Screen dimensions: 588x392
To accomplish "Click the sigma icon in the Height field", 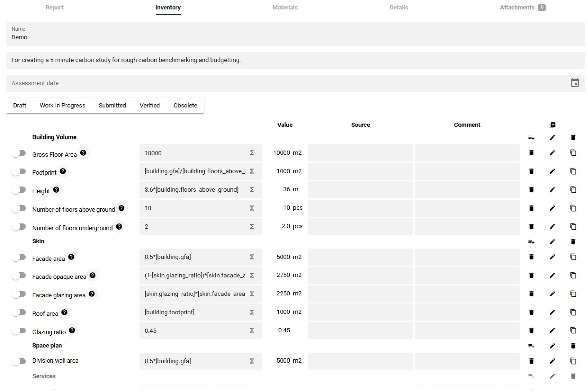I will click(251, 190).
